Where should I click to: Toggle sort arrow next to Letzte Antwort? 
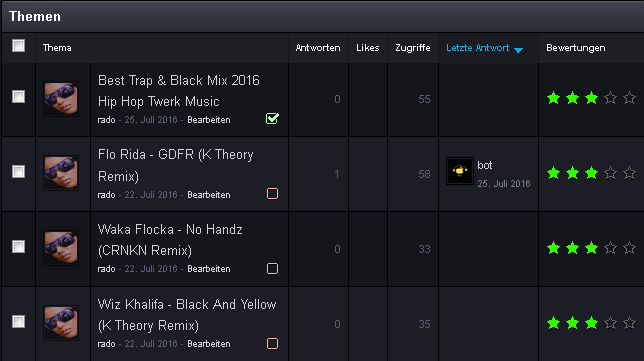[x=518, y=50]
